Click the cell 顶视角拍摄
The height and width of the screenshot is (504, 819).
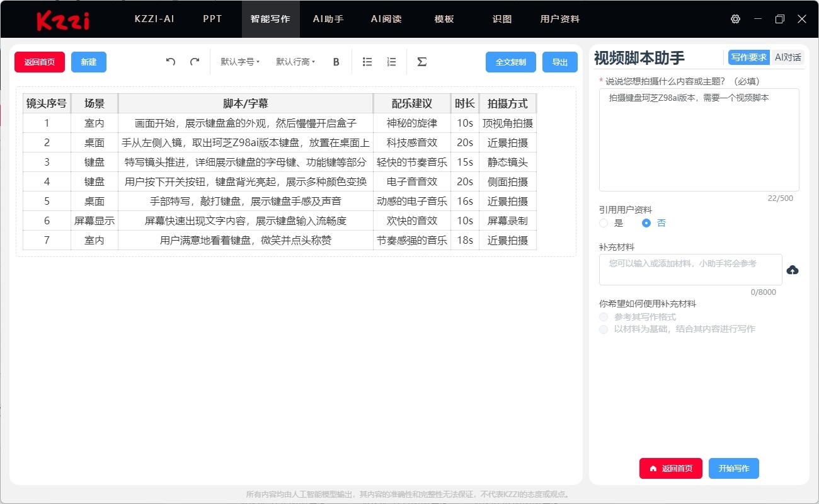point(508,123)
